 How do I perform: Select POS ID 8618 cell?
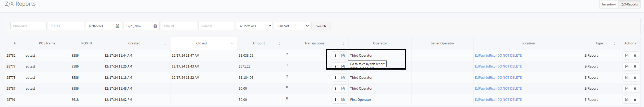point(86,99)
